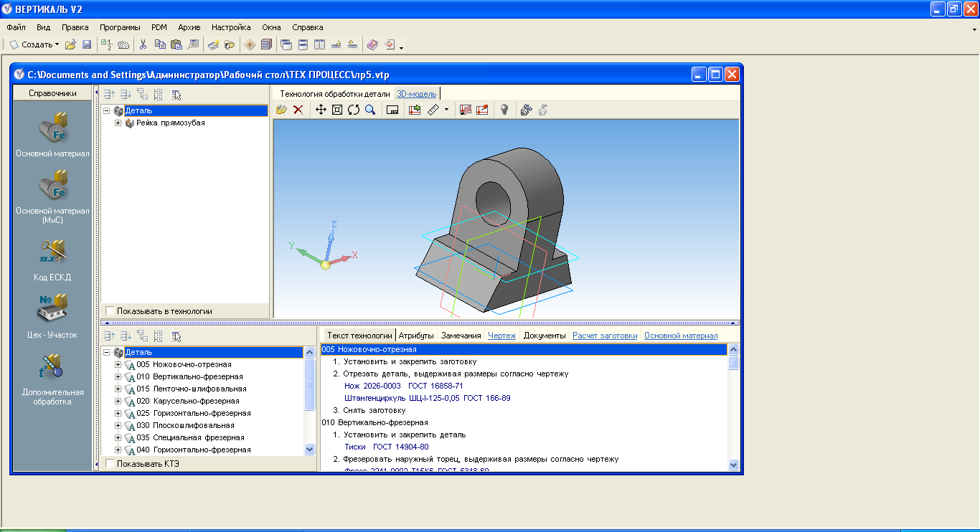
Task: Click the ruler measure tool in the 3D toolbar
Action: pyautogui.click(x=433, y=110)
